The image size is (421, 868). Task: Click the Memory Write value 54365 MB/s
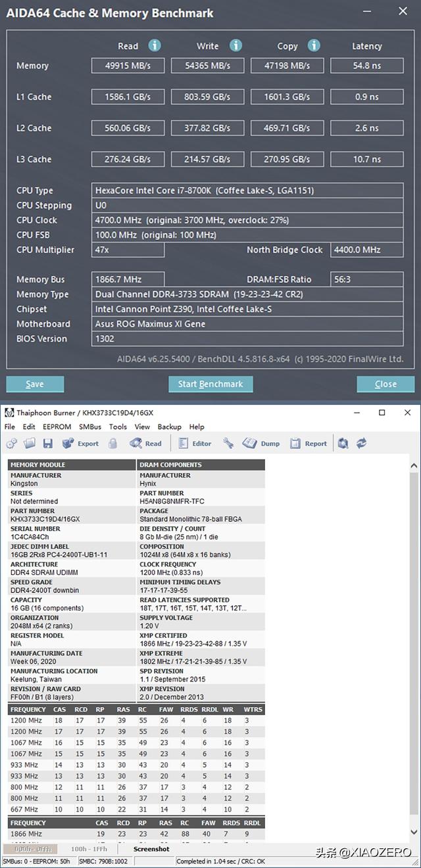click(x=207, y=66)
